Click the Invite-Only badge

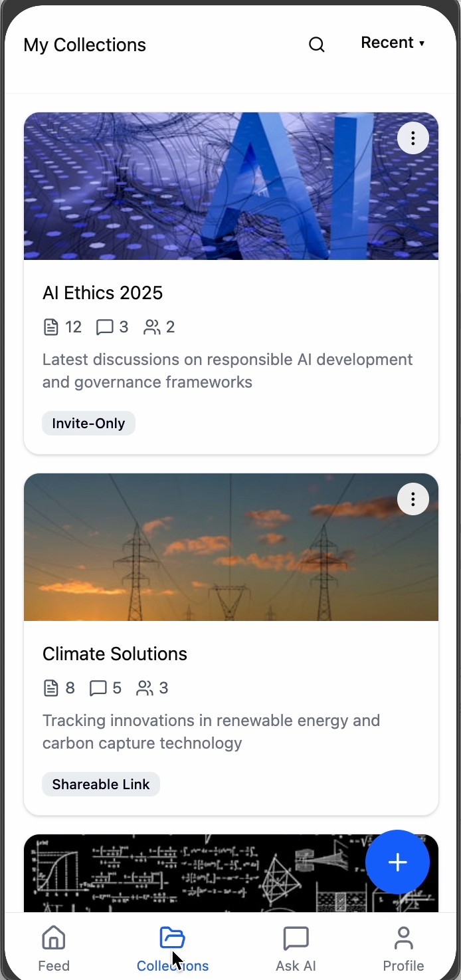(89, 424)
